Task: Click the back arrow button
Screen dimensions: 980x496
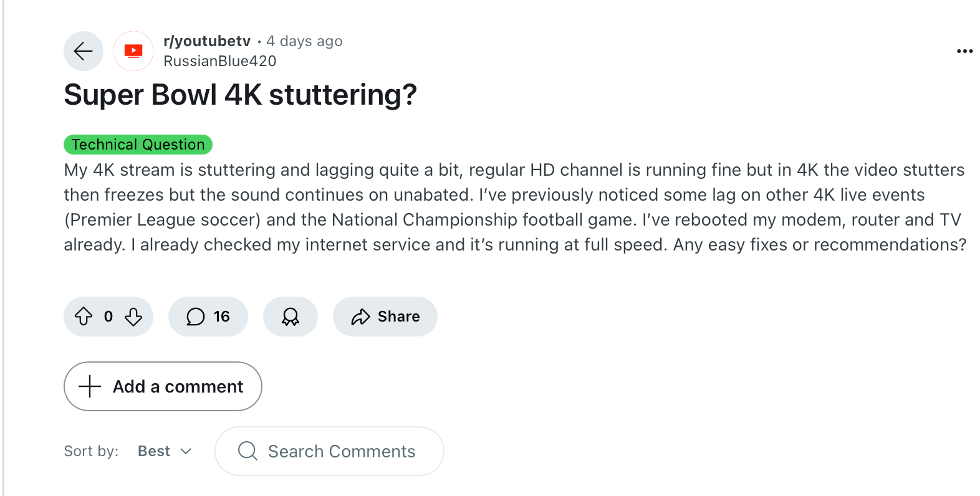Action: (84, 51)
